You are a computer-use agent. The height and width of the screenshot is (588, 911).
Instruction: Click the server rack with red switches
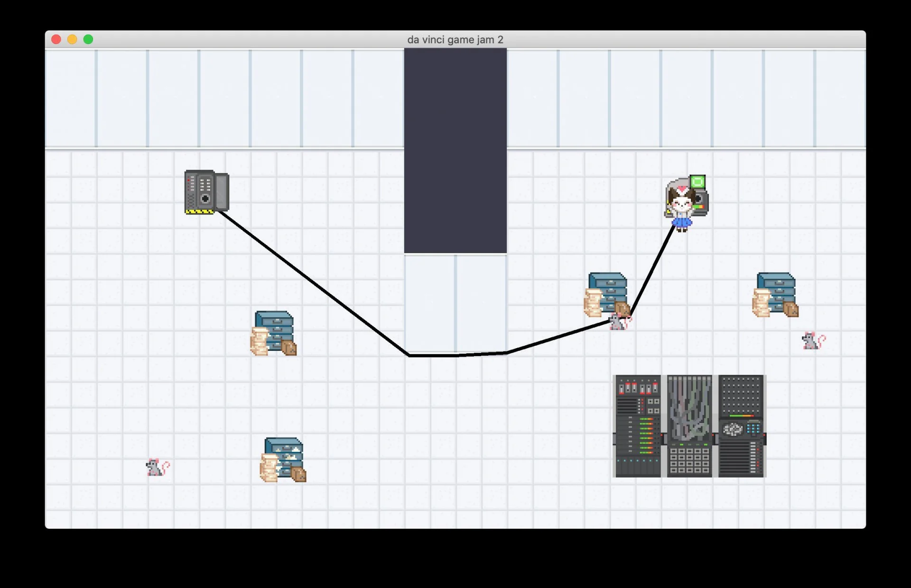point(638,426)
